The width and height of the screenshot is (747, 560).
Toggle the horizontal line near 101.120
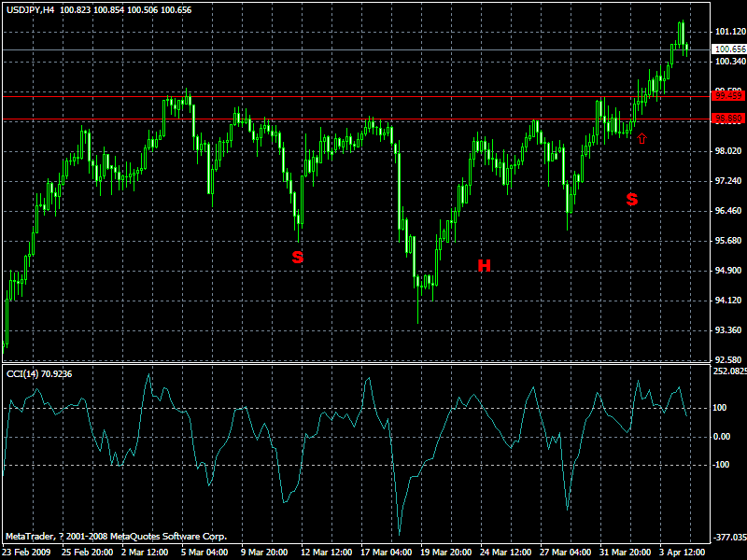(x=373, y=30)
